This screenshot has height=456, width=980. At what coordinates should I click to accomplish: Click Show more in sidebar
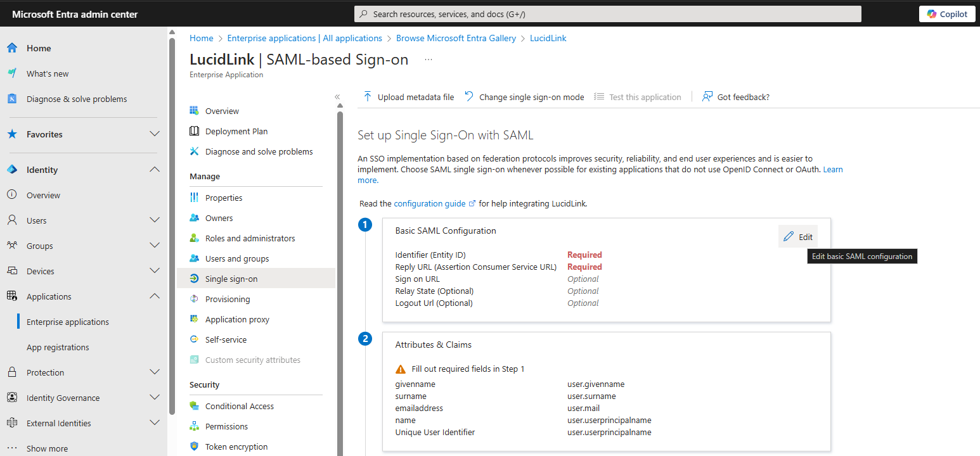[x=47, y=448]
